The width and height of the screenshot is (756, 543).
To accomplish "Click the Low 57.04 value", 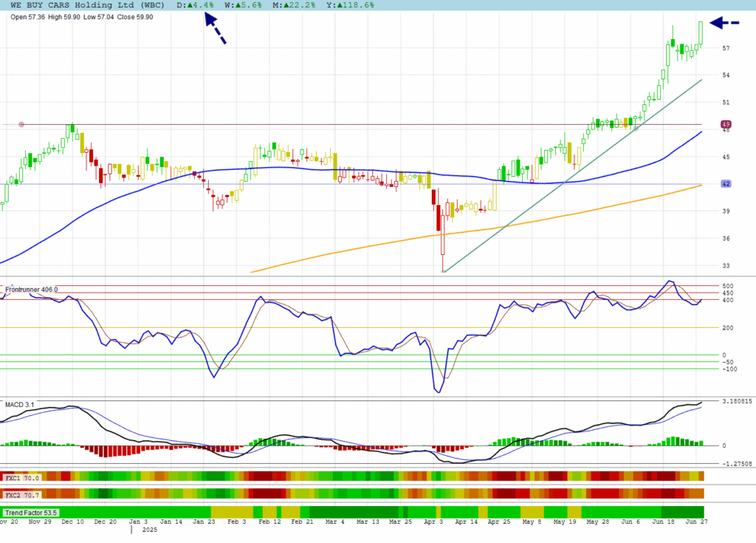I will (99, 17).
